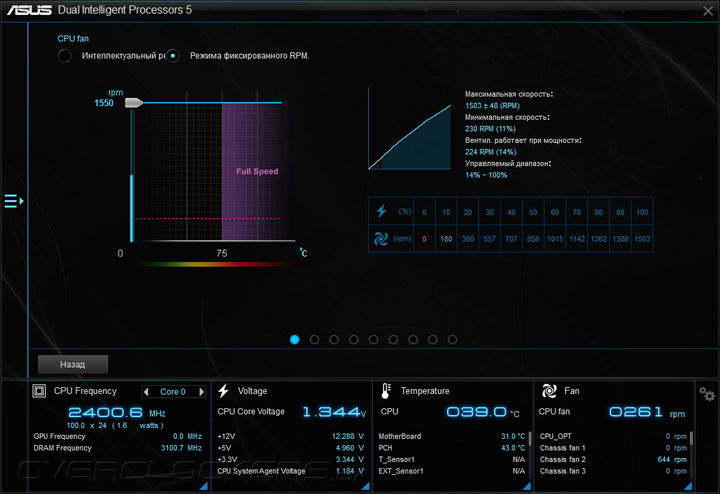Click the 14% ~ 100% range value

click(x=486, y=175)
